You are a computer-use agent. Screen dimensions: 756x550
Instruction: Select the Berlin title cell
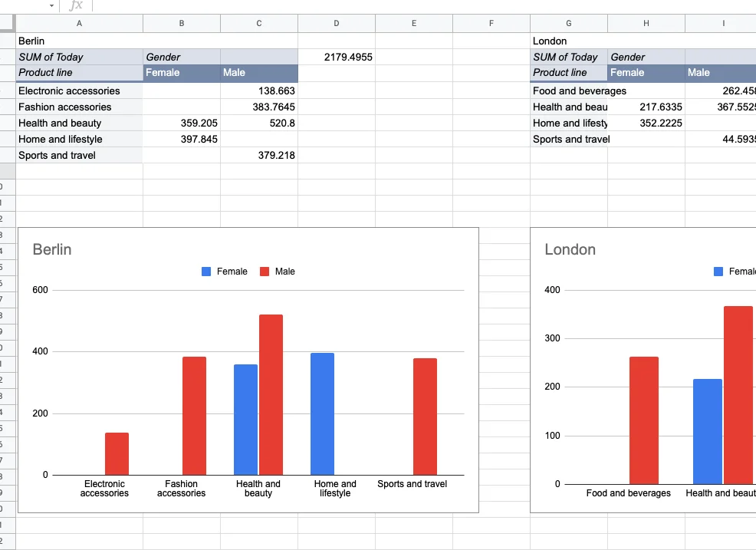tap(78, 41)
